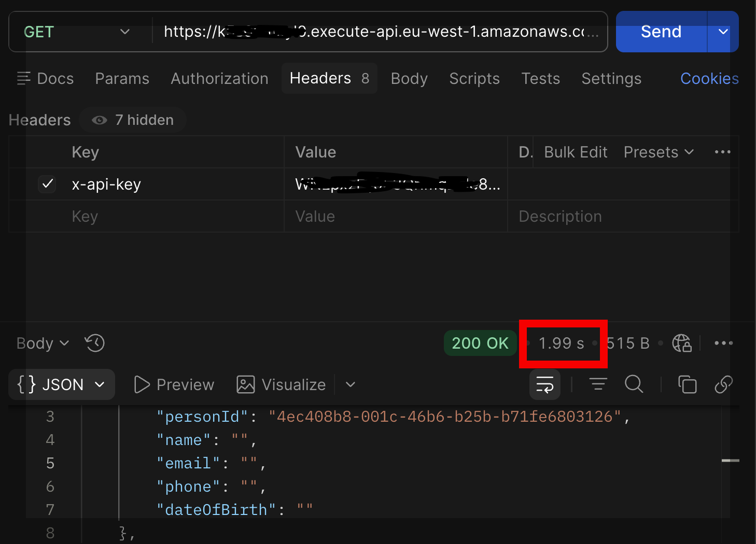The height and width of the screenshot is (544, 756).
Task: Click the "phone" key in JSON
Action: (x=188, y=486)
